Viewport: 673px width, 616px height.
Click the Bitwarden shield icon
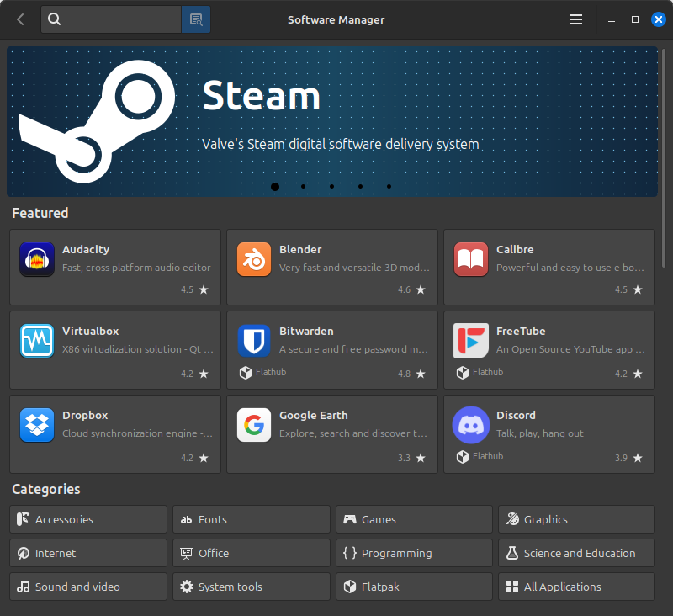[x=254, y=341]
